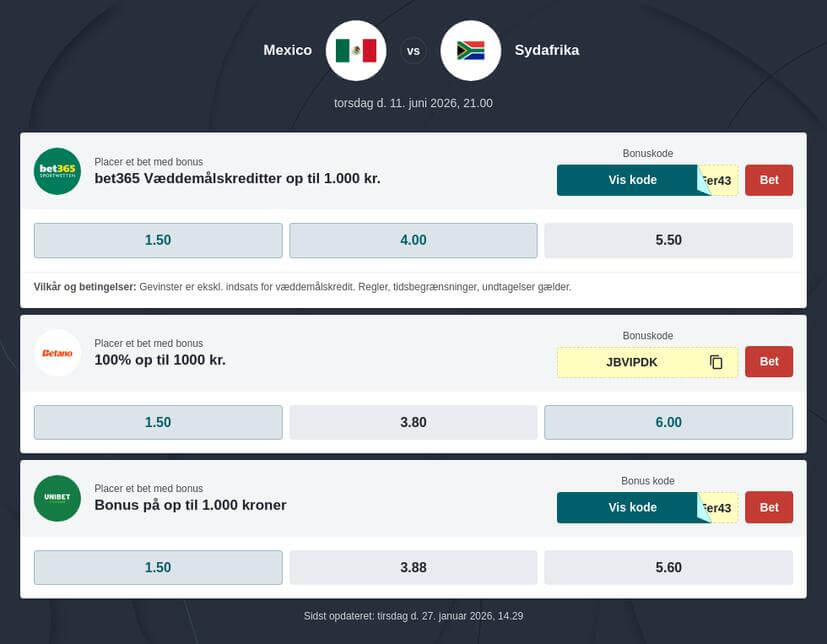
Task: Select the 6.00 odds at Betano
Action: (667, 422)
